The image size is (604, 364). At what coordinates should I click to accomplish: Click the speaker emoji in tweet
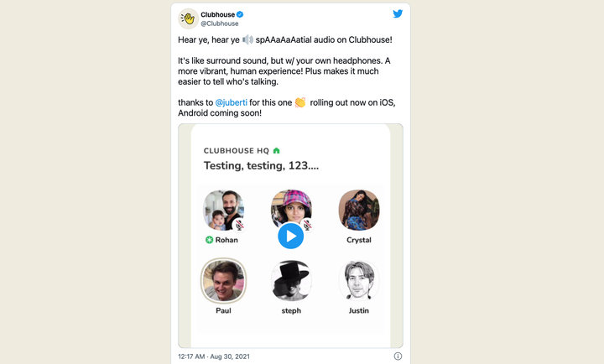click(x=247, y=39)
